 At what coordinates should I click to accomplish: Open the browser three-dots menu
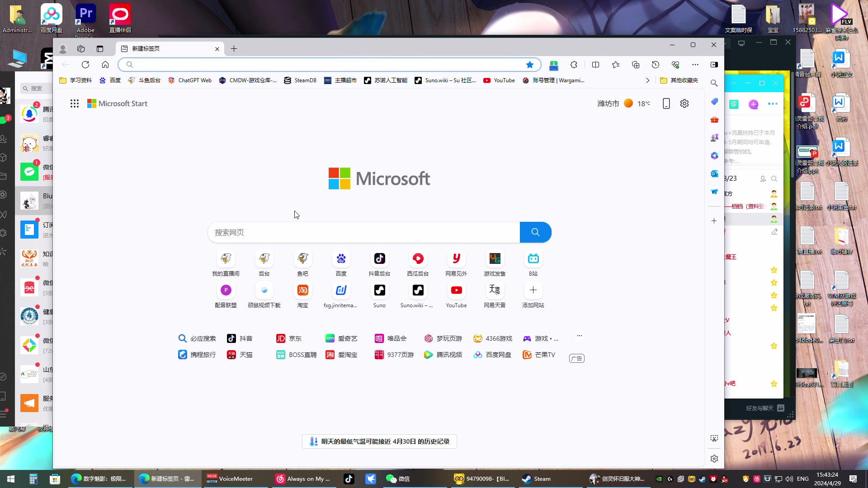point(695,65)
